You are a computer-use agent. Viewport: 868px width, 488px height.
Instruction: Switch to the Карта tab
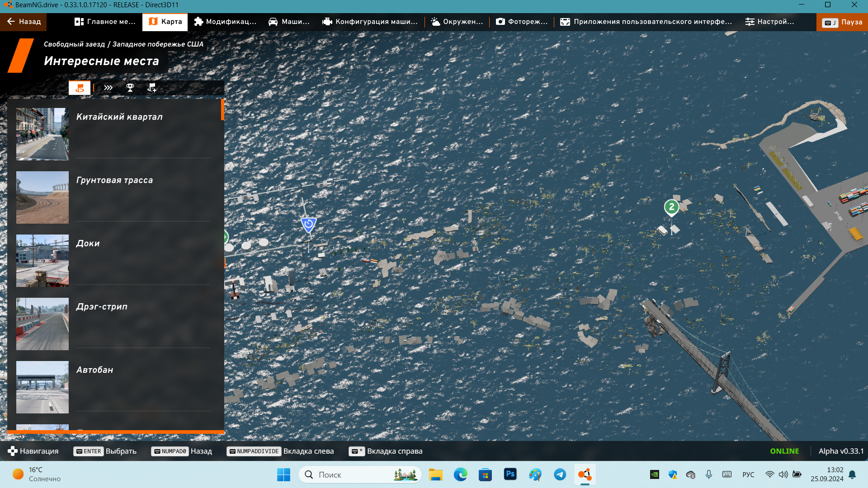165,22
